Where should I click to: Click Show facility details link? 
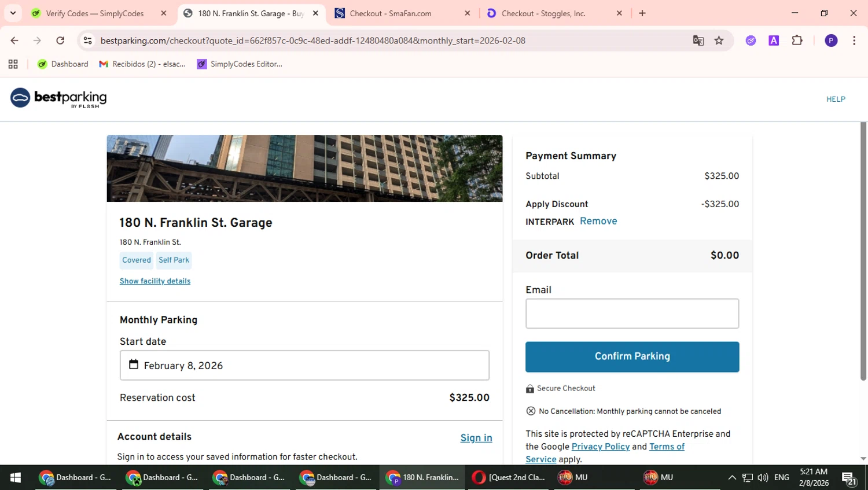pos(155,281)
